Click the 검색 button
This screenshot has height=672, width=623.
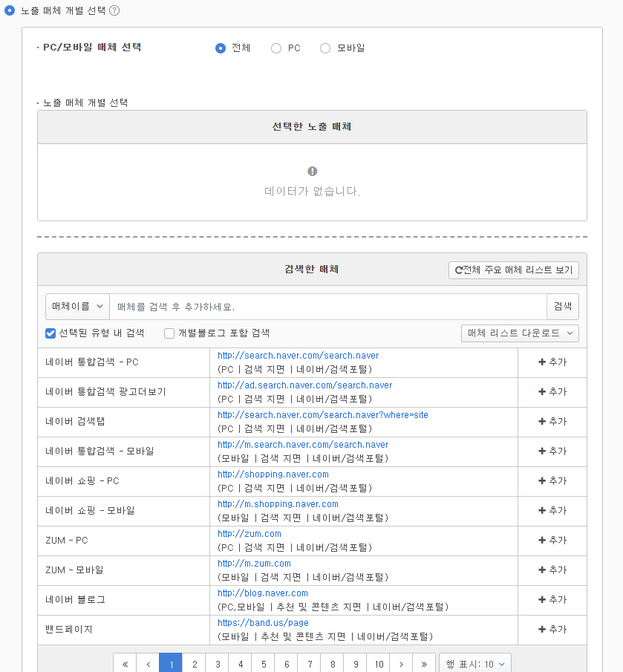(563, 307)
